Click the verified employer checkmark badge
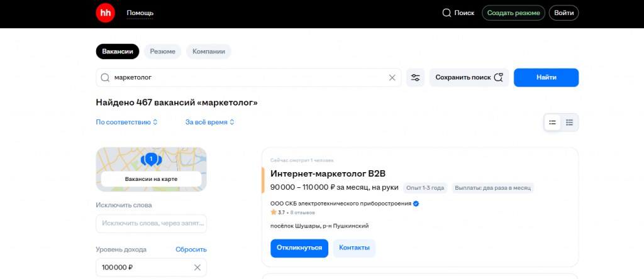The width and height of the screenshot is (644, 279). (x=416, y=204)
